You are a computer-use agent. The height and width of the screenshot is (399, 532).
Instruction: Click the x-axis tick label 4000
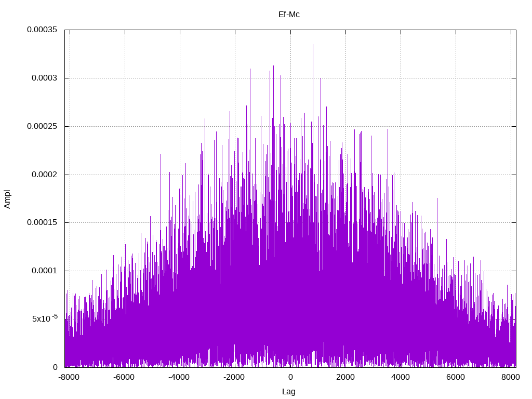point(401,377)
